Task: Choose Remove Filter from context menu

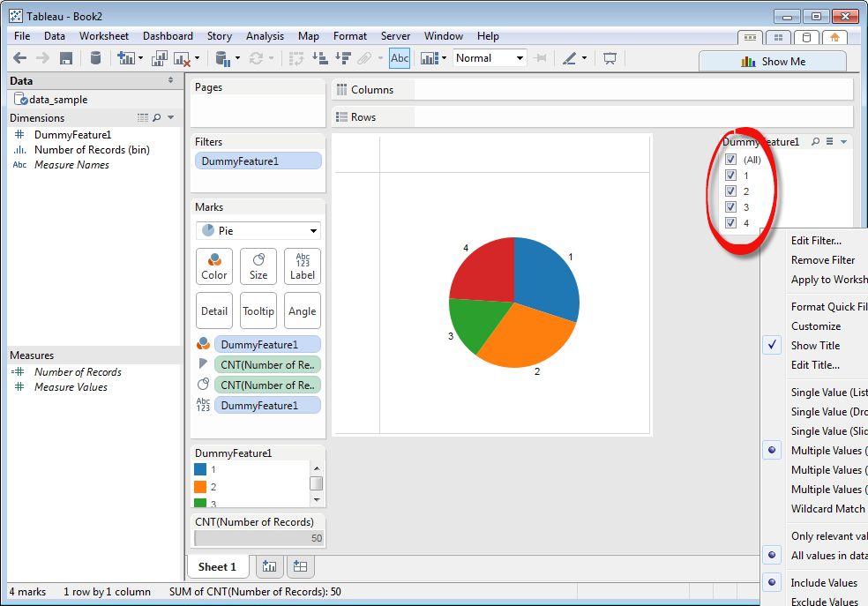Action: pos(823,260)
